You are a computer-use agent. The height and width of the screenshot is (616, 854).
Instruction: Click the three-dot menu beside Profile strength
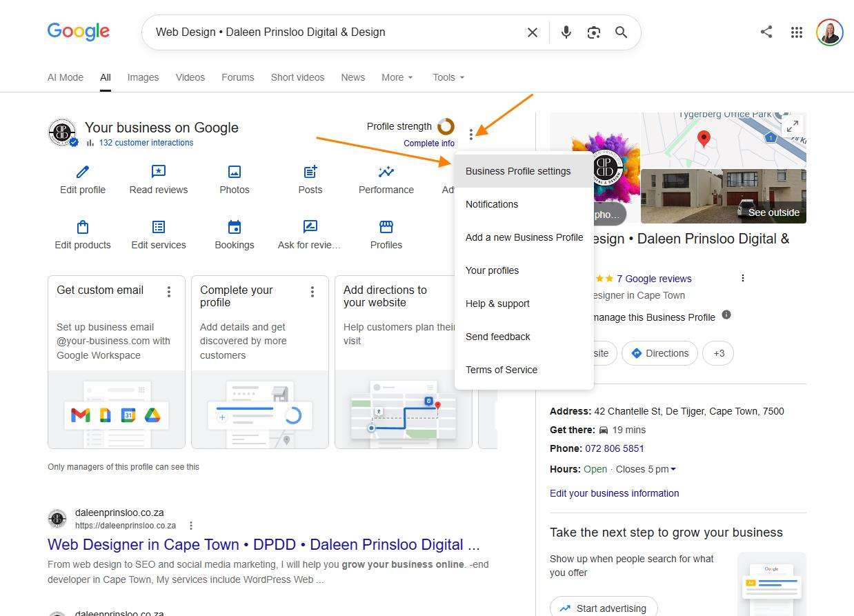(471, 134)
